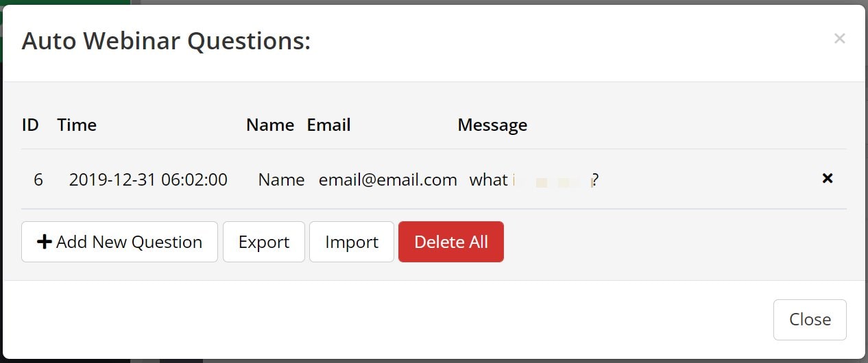Click the Name column header
The height and width of the screenshot is (363, 868).
[270, 125]
